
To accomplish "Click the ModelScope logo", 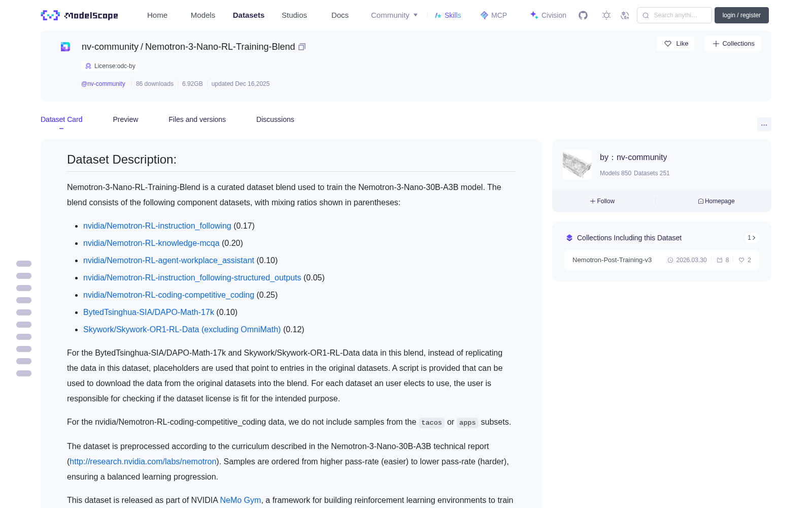I will (79, 15).
